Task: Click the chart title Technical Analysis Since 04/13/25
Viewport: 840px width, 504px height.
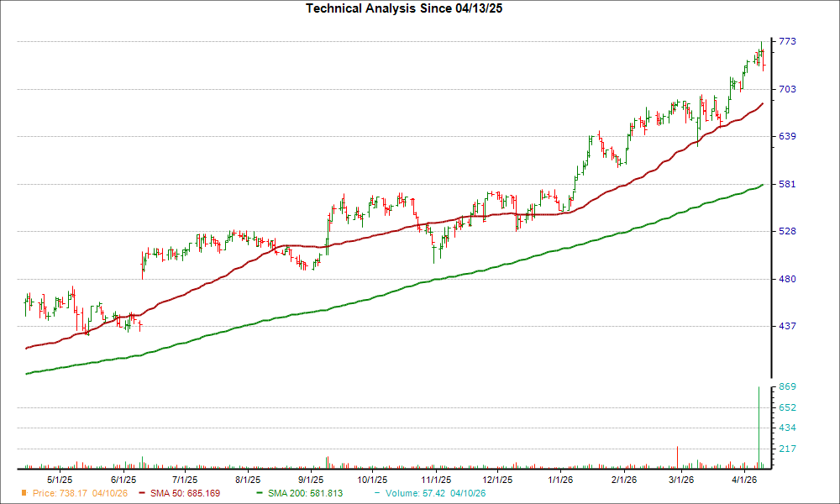Action: click(x=404, y=10)
